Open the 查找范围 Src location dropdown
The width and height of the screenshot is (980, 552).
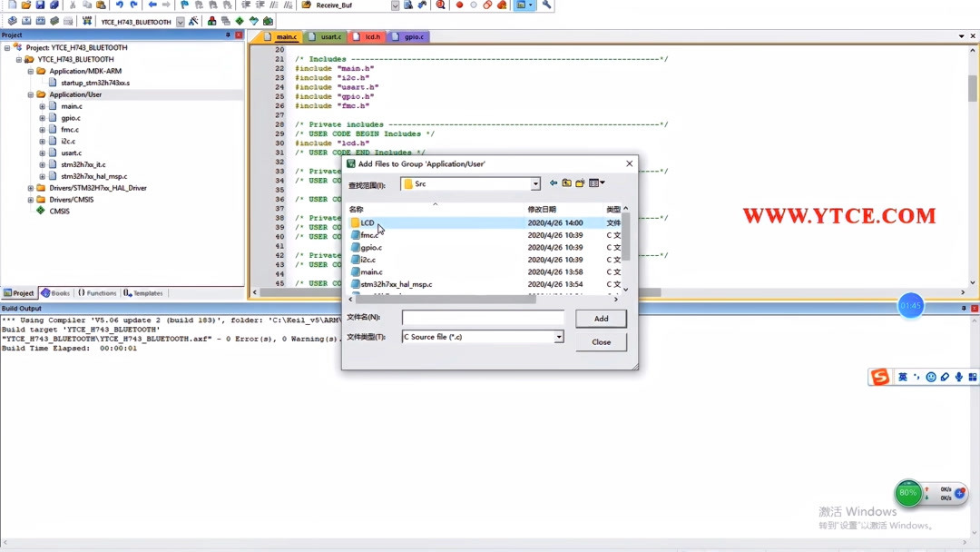(x=535, y=182)
